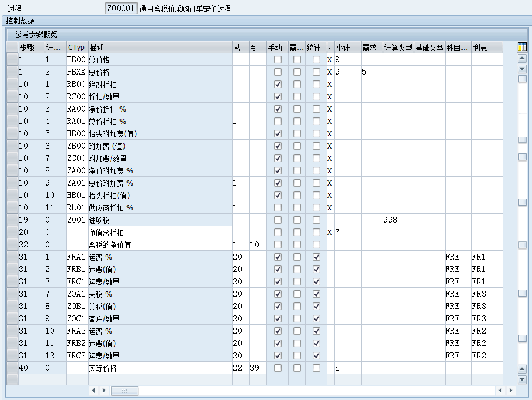The height and width of the screenshot is (400, 532).
Task: Click the CTyp column header
Action: (78, 48)
